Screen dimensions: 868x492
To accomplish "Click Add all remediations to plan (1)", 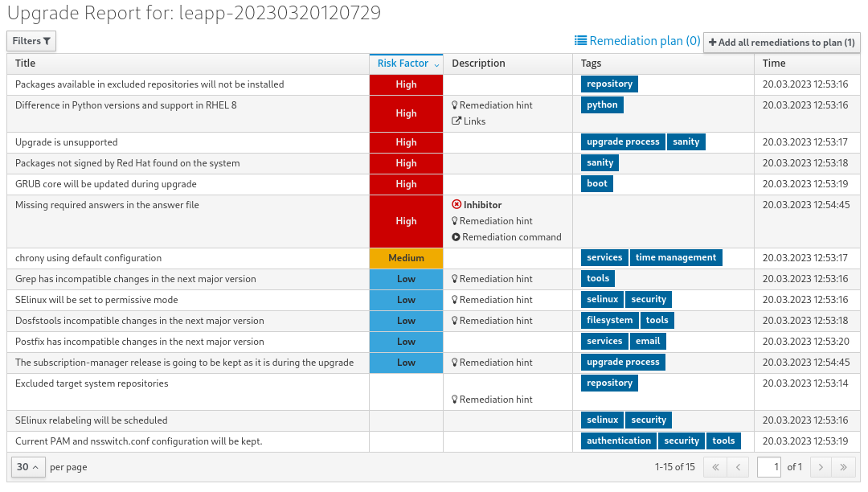I will (782, 43).
